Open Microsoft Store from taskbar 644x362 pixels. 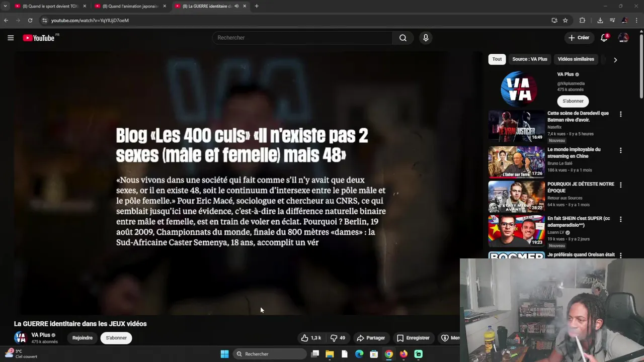pos(374,354)
